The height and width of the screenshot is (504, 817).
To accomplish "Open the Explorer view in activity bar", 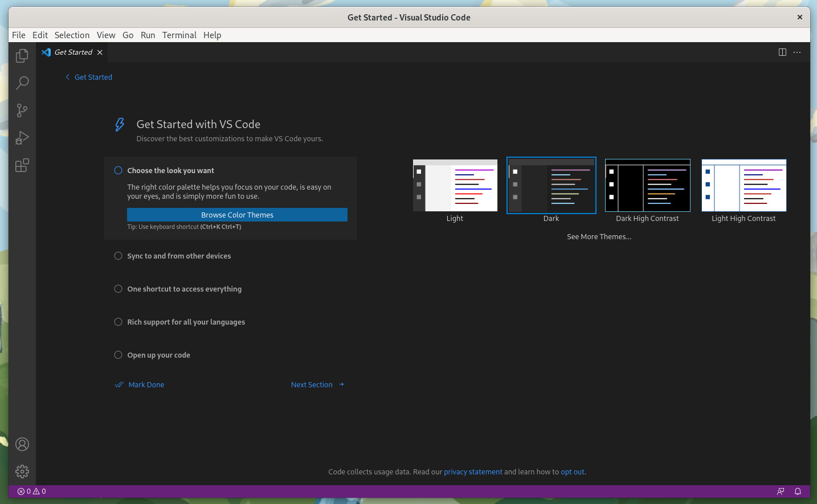I will tap(22, 55).
